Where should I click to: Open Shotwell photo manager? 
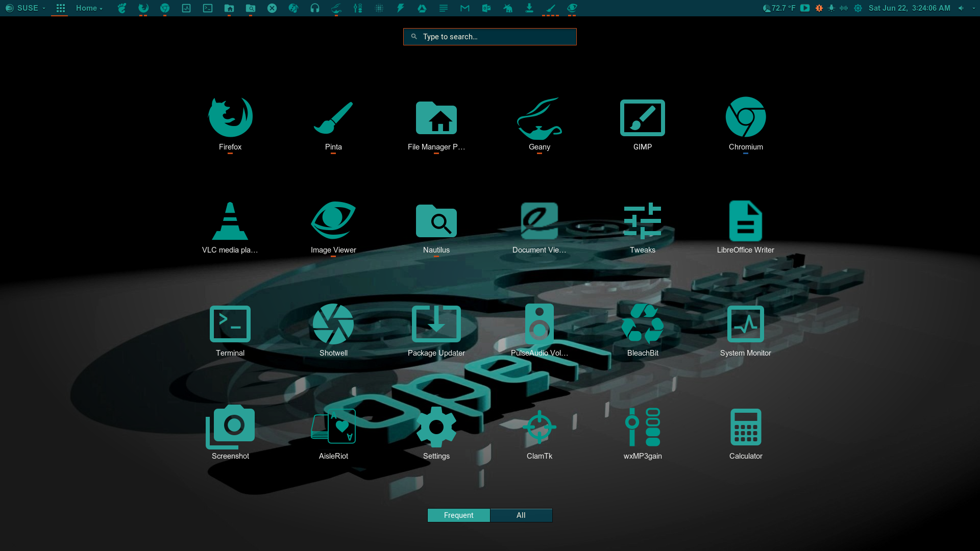(333, 330)
